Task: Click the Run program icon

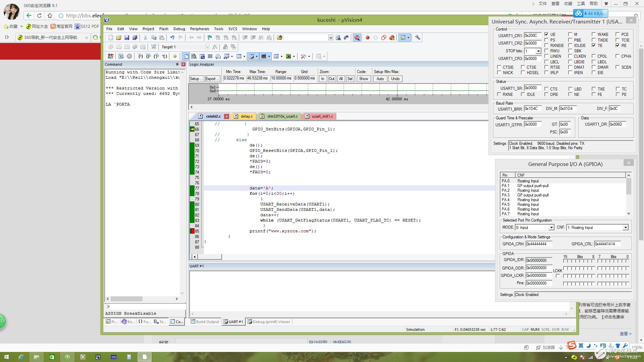Action: 121,56
